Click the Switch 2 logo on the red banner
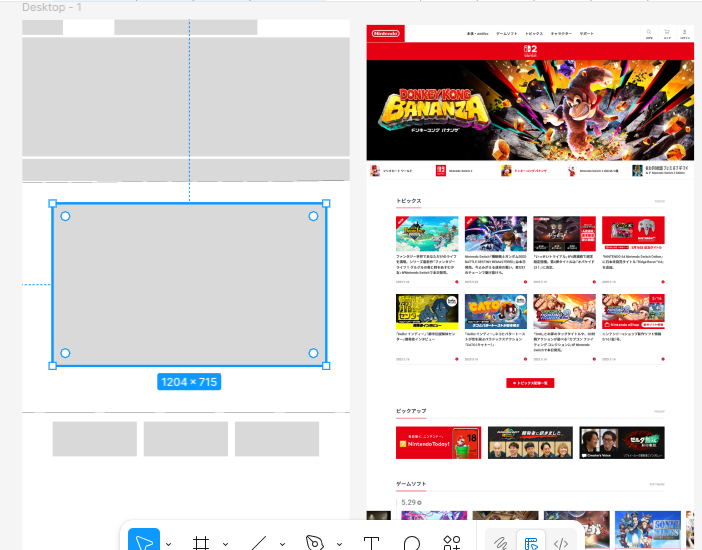The width and height of the screenshot is (702, 550). tap(531, 51)
